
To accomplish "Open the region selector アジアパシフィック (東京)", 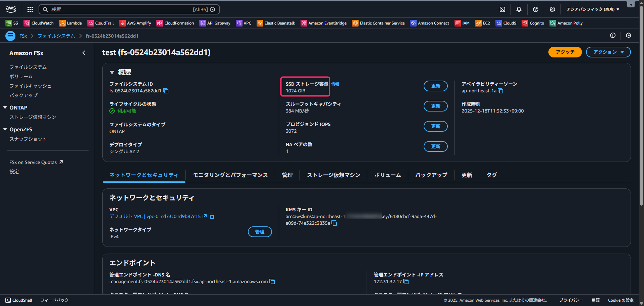I will (593, 9).
